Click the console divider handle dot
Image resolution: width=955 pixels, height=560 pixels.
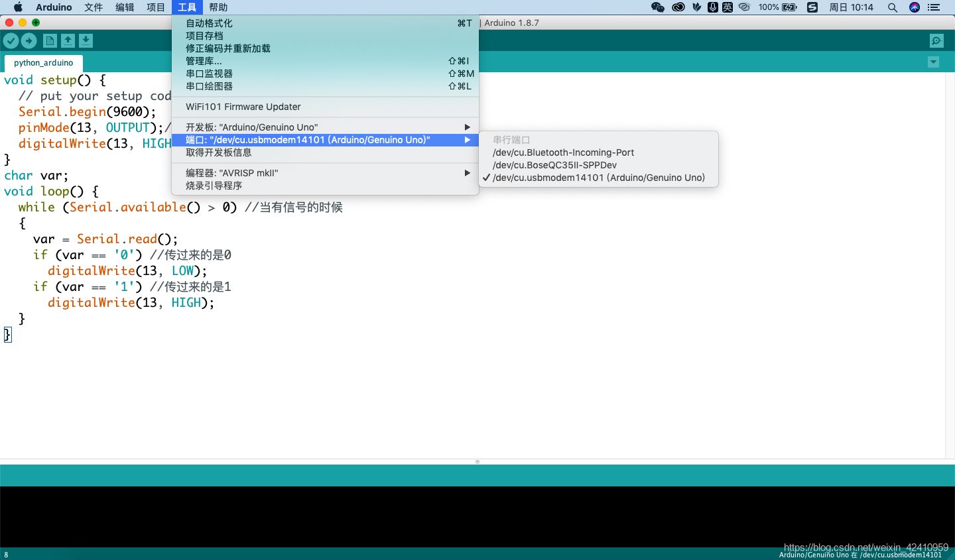pos(477,461)
